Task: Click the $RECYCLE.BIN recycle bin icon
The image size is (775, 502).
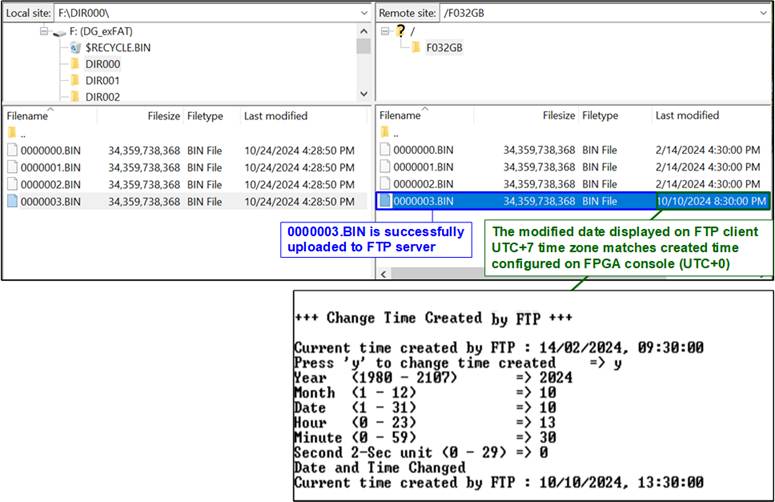Action: tap(75, 48)
